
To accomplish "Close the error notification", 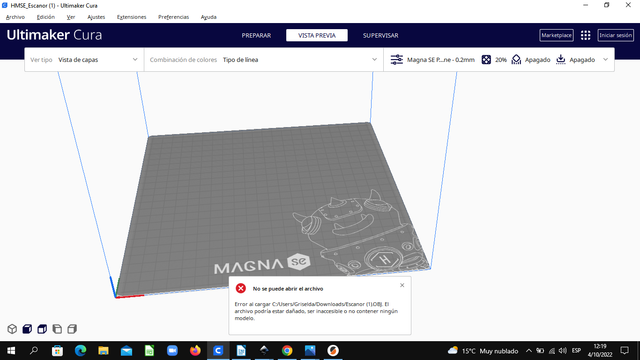I will [402, 285].
